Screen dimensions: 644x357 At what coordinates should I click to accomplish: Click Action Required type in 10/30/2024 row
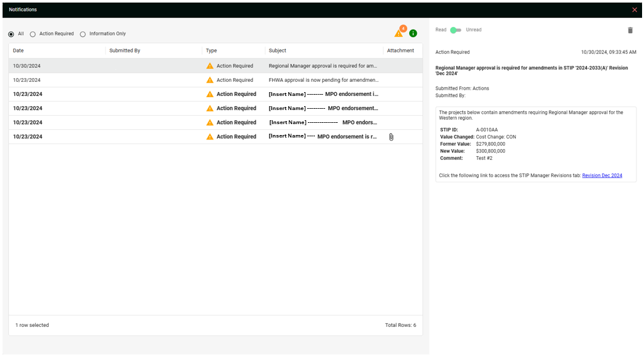pos(234,66)
